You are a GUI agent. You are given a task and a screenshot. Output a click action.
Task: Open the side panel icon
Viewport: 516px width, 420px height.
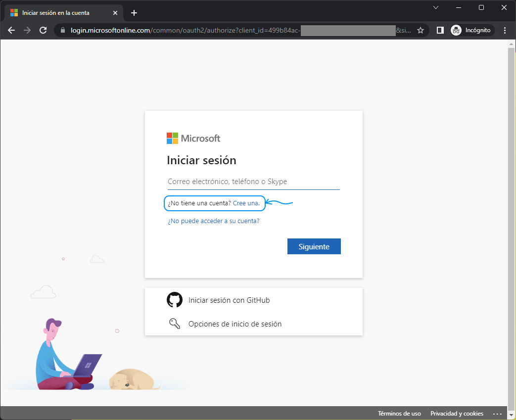pyautogui.click(x=440, y=30)
